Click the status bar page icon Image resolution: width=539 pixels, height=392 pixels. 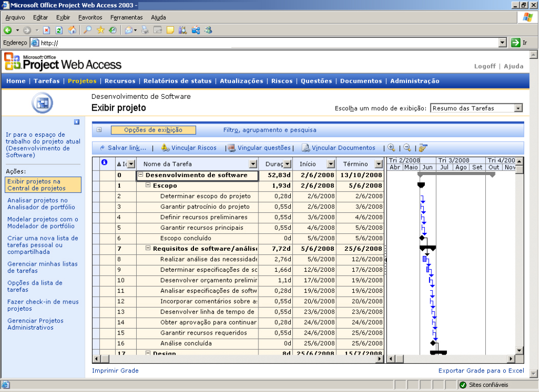point(6,385)
